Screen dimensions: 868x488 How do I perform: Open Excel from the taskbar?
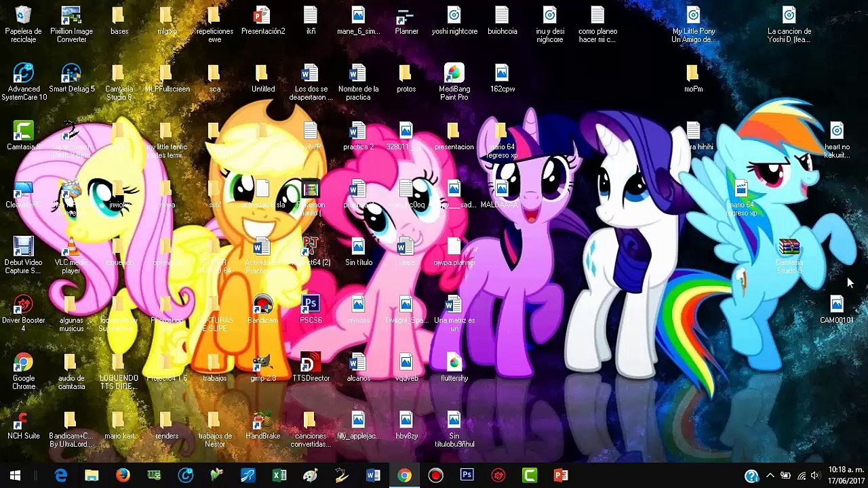click(x=279, y=475)
